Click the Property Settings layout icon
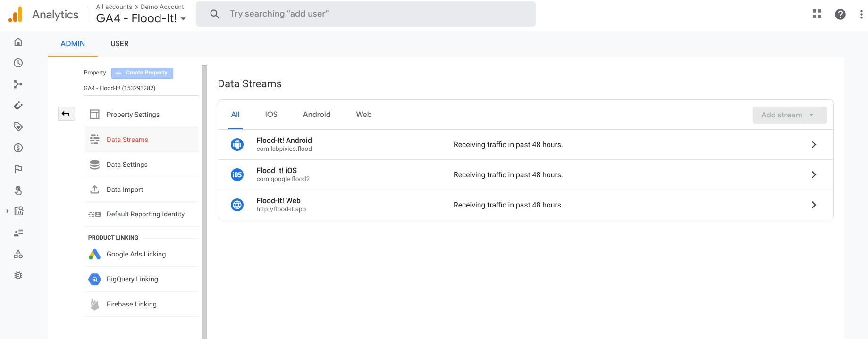Screen dimensions: 868x339 click(95, 115)
